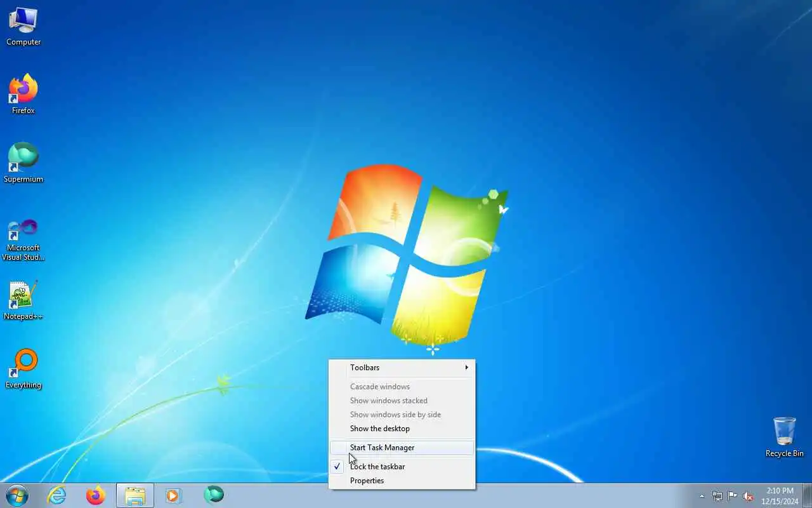Open Windows Explorer from the taskbar
Viewport: 812px width, 508px height.
(135, 495)
